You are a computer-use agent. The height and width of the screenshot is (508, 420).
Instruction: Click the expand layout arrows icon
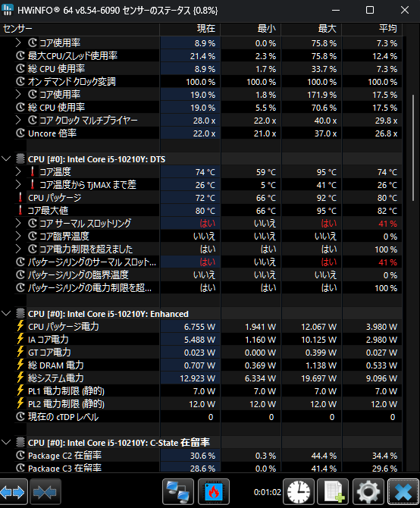tap(14, 492)
